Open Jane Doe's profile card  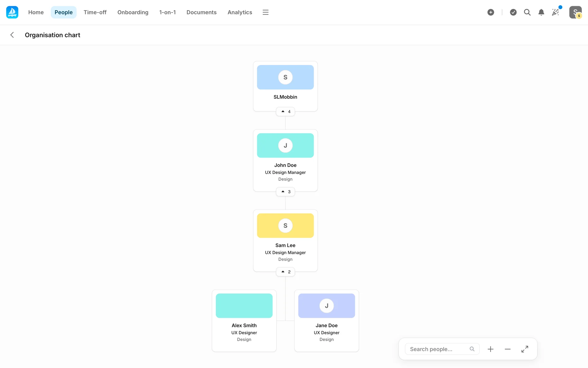(x=326, y=325)
